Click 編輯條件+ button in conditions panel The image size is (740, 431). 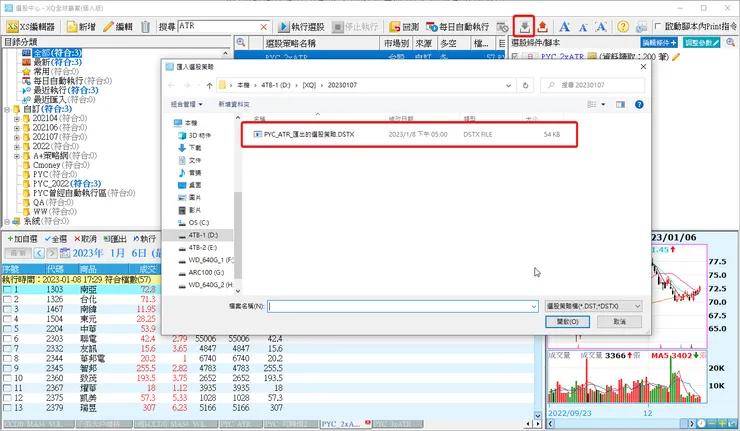coord(659,42)
